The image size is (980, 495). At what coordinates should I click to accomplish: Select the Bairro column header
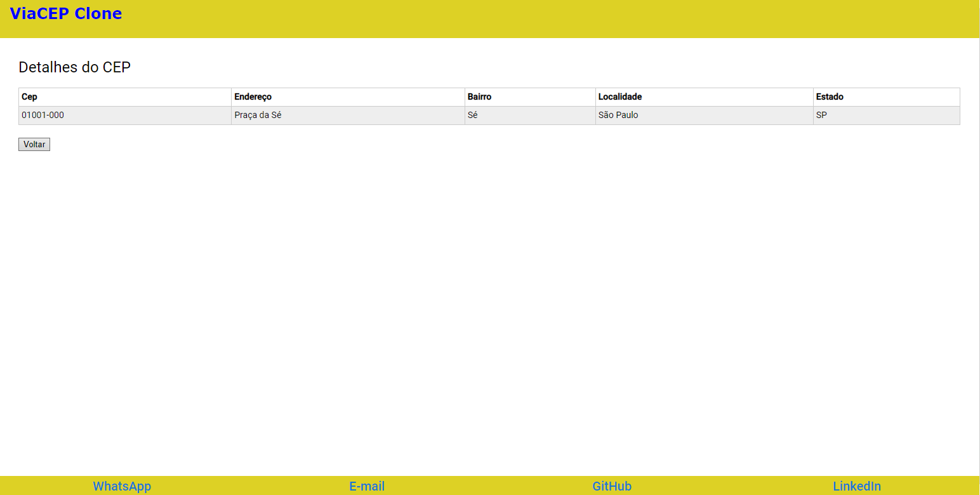coord(479,96)
